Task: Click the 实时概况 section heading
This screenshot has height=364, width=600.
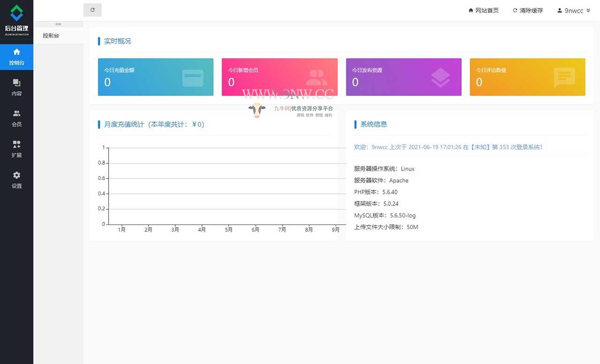Action: pos(118,41)
